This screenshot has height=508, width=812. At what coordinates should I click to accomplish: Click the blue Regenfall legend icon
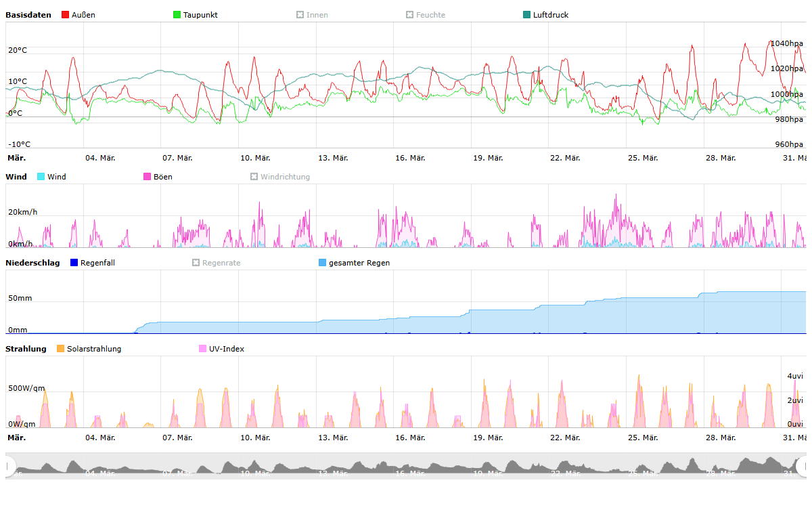point(74,263)
